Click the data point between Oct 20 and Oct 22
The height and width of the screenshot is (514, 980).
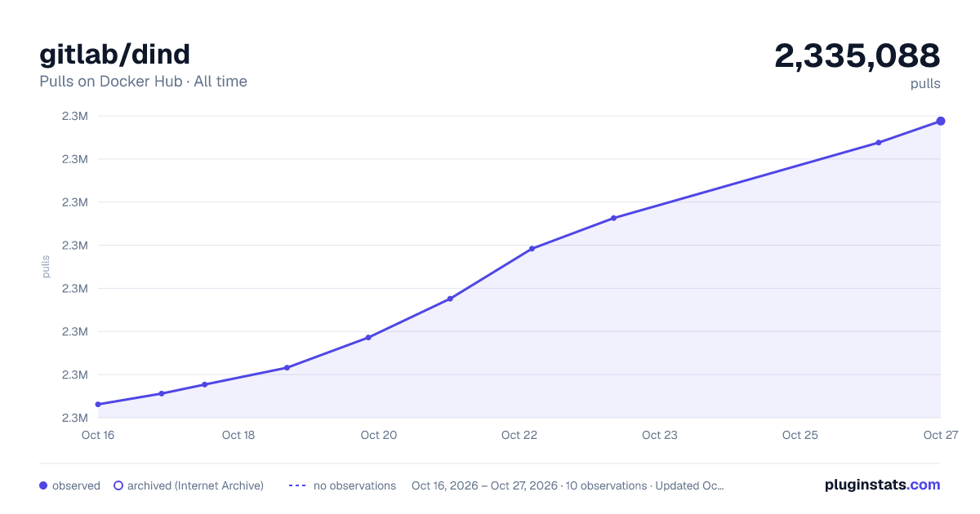[450, 299]
